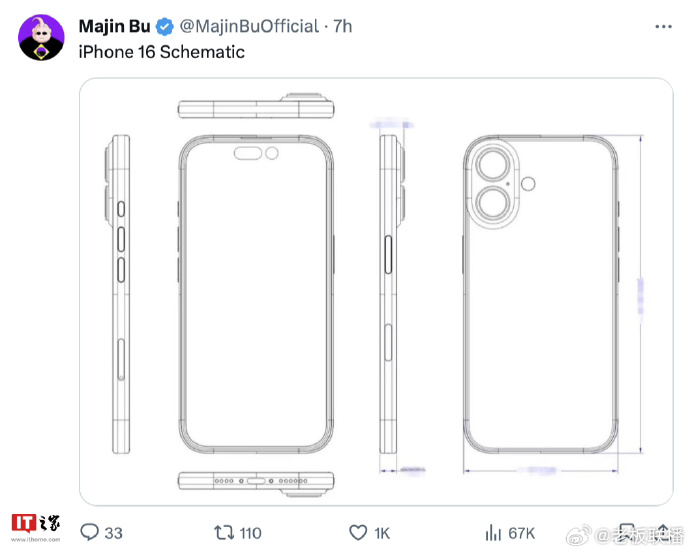Open the tweet views analytics bar-chart icon

coord(493,532)
